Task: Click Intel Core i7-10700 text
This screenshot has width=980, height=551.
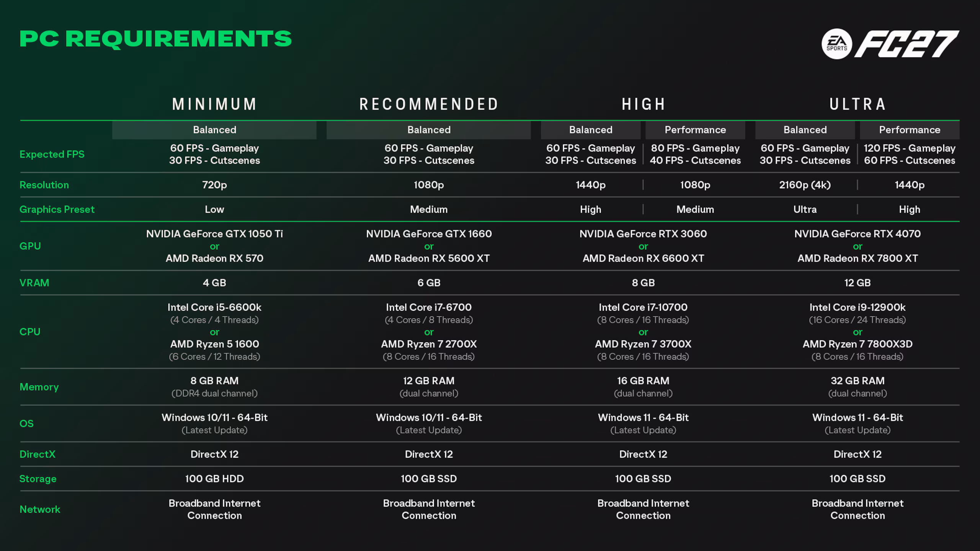Action: click(643, 307)
